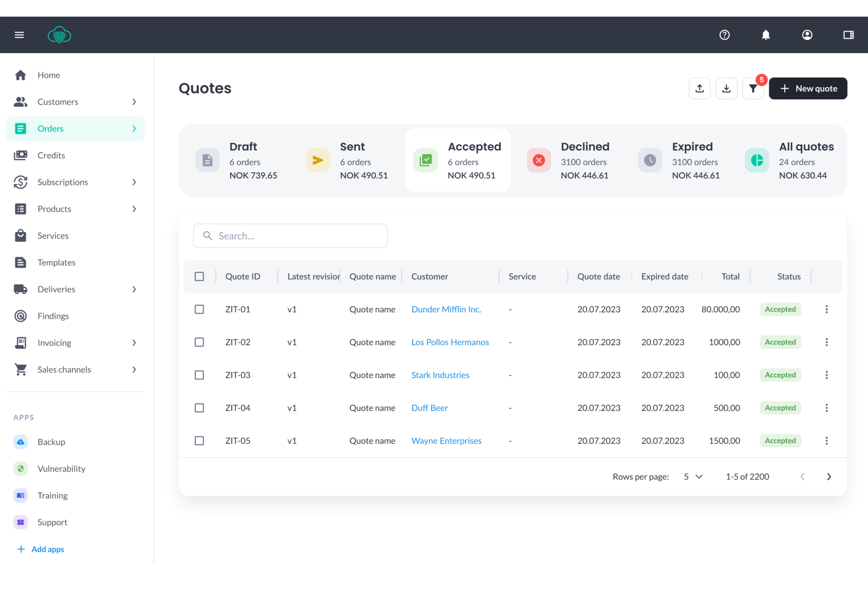The height and width of the screenshot is (601, 868).
Task: Toggle the side panel layout icon
Action: click(x=848, y=35)
